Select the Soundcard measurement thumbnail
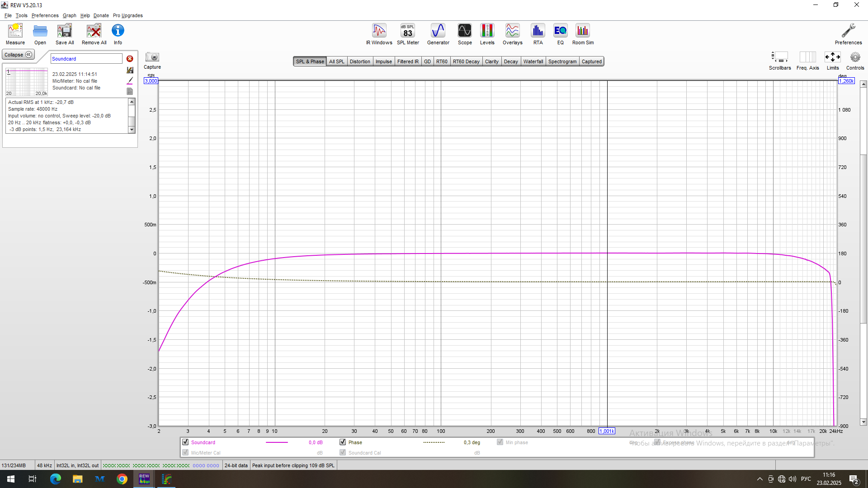 27,82
